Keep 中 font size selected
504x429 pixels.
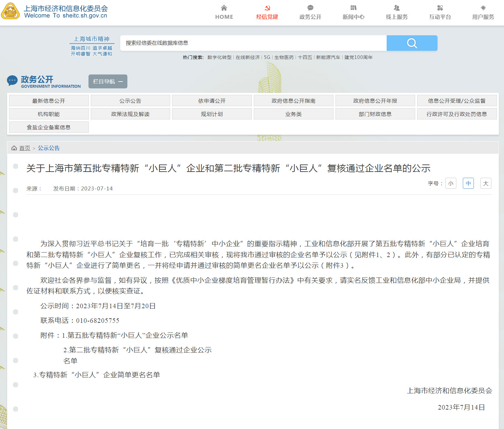pos(468,183)
